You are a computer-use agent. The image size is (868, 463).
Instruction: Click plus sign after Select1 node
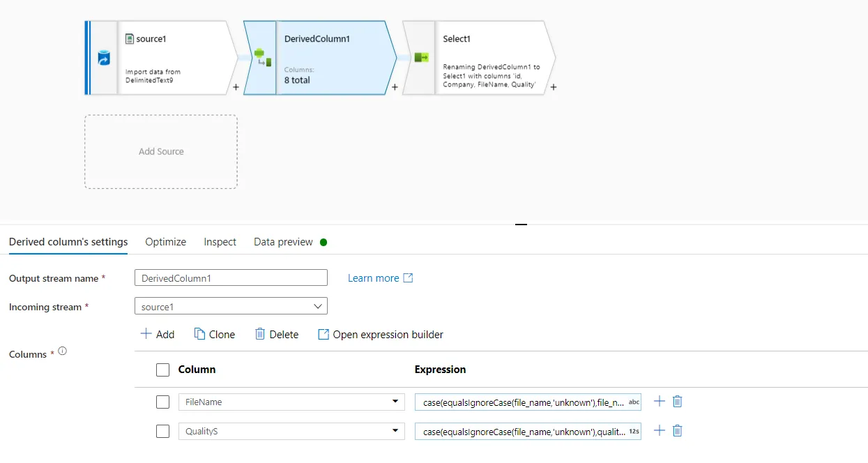tap(554, 88)
